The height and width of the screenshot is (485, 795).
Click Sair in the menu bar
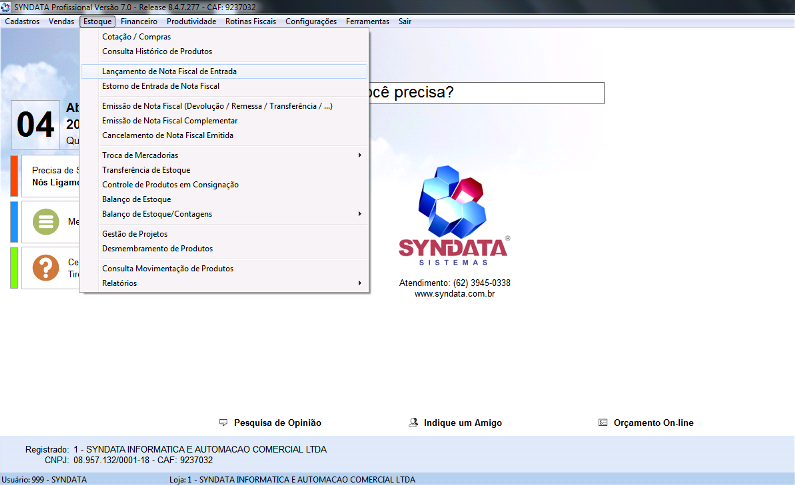click(x=405, y=21)
